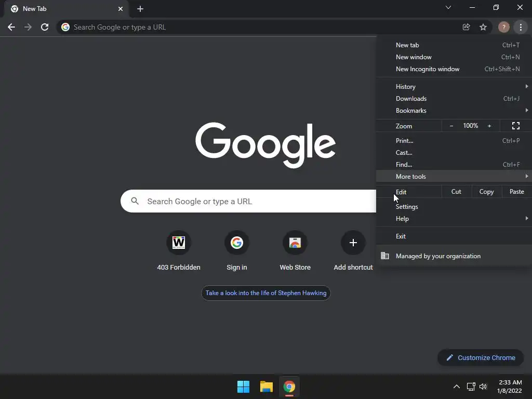Open the tab search chevron
Viewport: 532px width, 399px height.
(x=448, y=7)
